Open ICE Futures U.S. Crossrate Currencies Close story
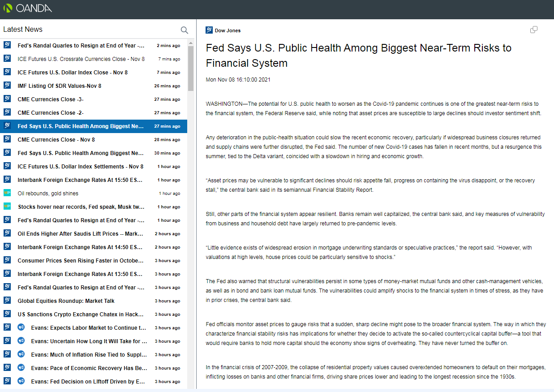The width and height of the screenshot is (554, 392). coord(81,59)
